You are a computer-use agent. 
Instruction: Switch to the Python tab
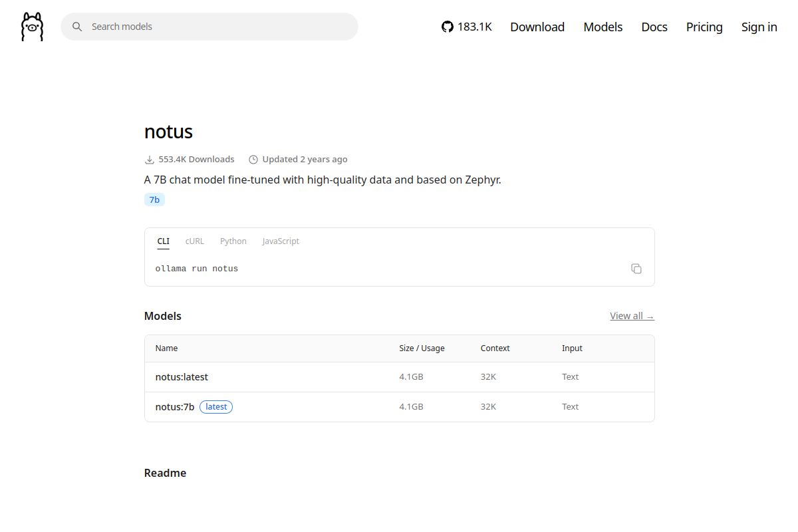[x=233, y=241]
